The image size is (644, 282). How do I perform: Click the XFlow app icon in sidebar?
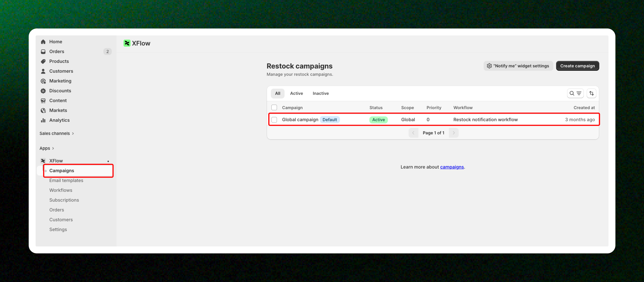43,161
